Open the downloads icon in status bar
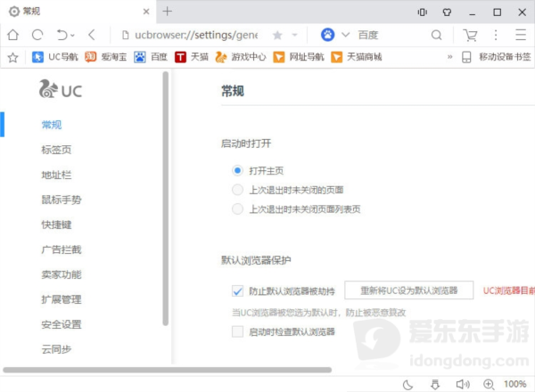Viewport: 535px width, 392px height. click(435, 385)
